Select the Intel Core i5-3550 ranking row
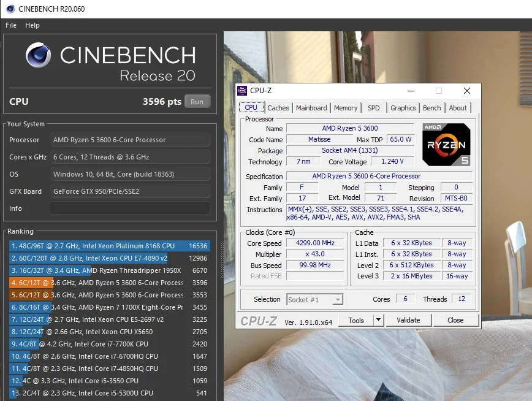Screen dimensions: 532x401 pyautogui.click(x=110, y=380)
